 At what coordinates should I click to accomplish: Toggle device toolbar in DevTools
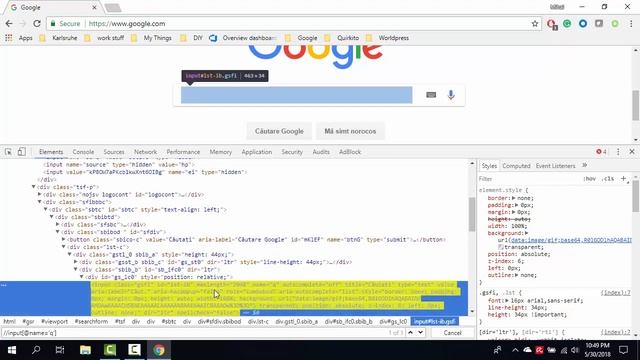click(x=21, y=152)
